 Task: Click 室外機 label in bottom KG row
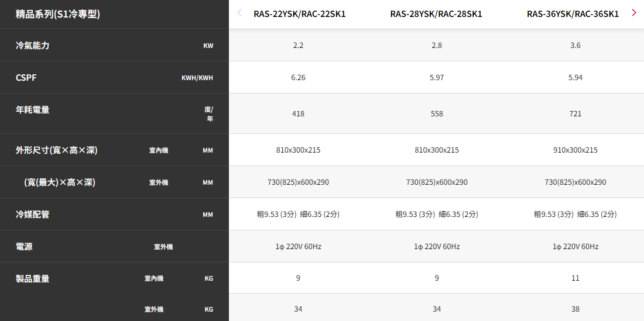click(x=154, y=309)
